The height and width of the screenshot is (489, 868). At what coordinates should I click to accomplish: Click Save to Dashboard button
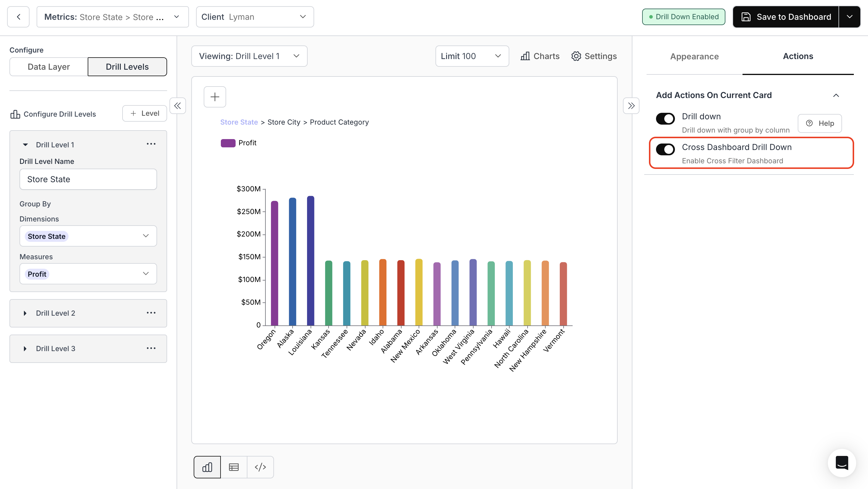tap(785, 17)
